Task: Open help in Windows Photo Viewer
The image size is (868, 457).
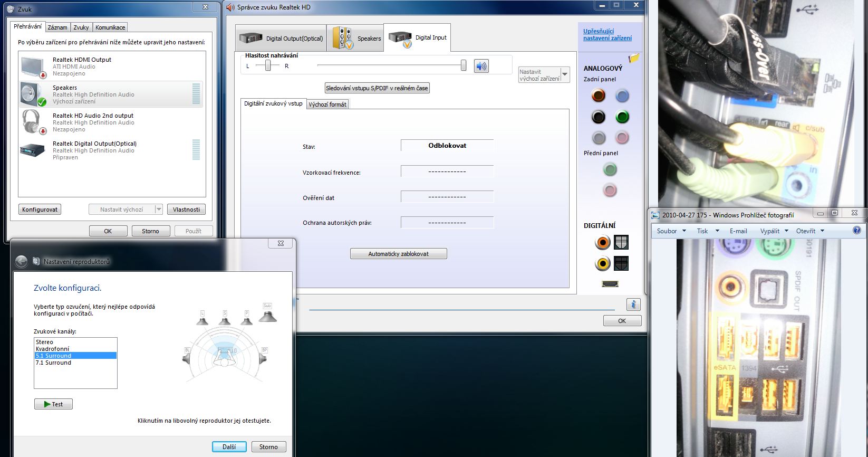Action: (857, 230)
